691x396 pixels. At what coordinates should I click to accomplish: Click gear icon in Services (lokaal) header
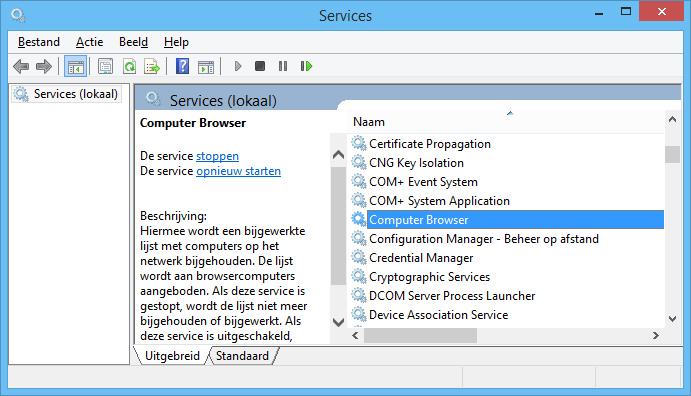pos(153,99)
